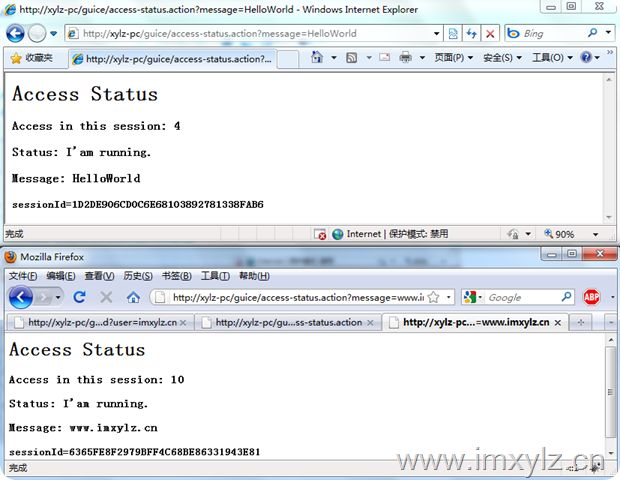Image resolution: width=620 pixels, height=480 pixels.
Task: Expand the IE Home dropdown arrow
Action: [334, 58]
